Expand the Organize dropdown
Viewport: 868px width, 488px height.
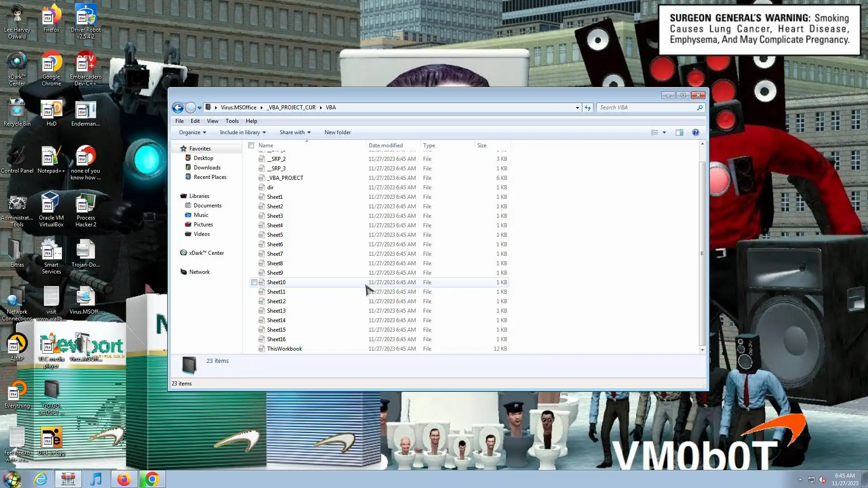click(192, 132)
